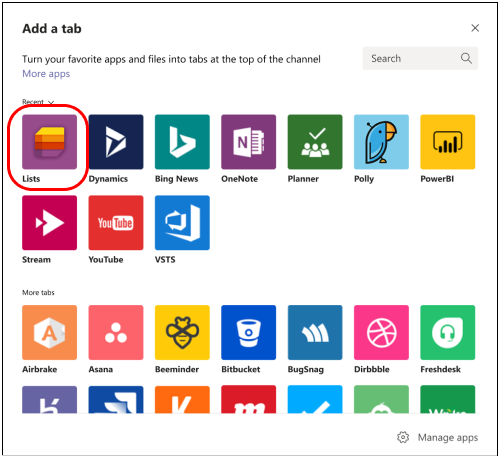Add the YouTube tab
Screen dimensions: 500x456
point(116,223)
